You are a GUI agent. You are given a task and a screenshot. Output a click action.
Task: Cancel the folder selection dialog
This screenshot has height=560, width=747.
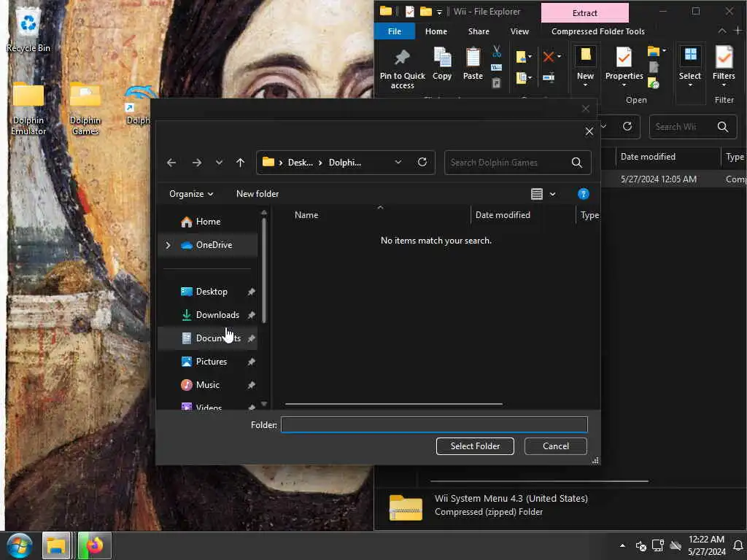click(x=555, y=446)
